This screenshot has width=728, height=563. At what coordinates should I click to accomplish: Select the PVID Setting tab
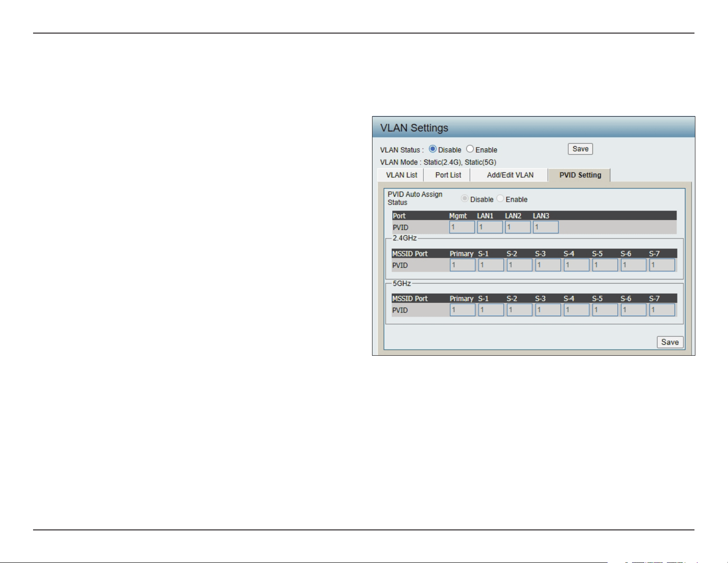click(x=580, y=175)
